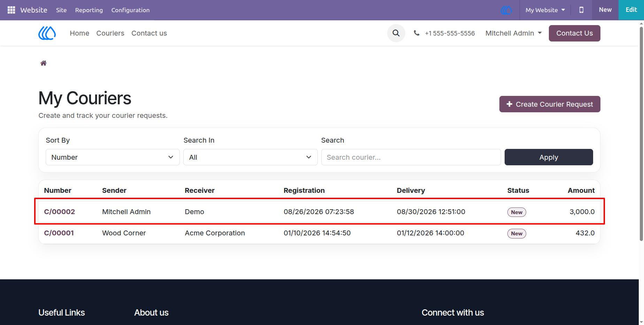Screen dimensions: 644x325
Task: Click the blue logo in top bar
Action: point(506,10)
